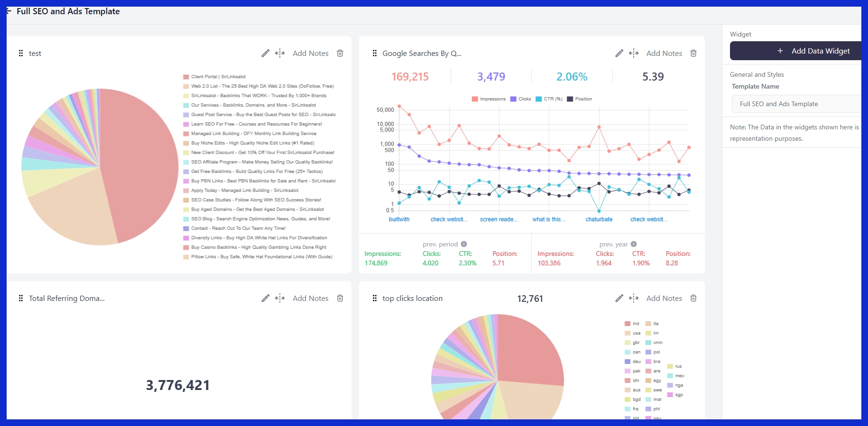868x426 pixels.
Task: Delete the Google Searches widget
Action: click(x=693, y=54)
